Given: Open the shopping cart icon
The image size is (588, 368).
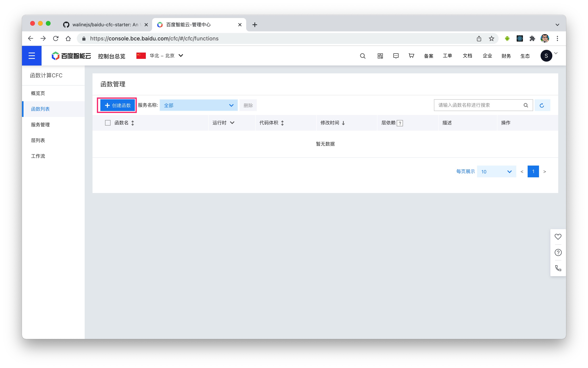Looking at the screenshot, I should point(411,56).
